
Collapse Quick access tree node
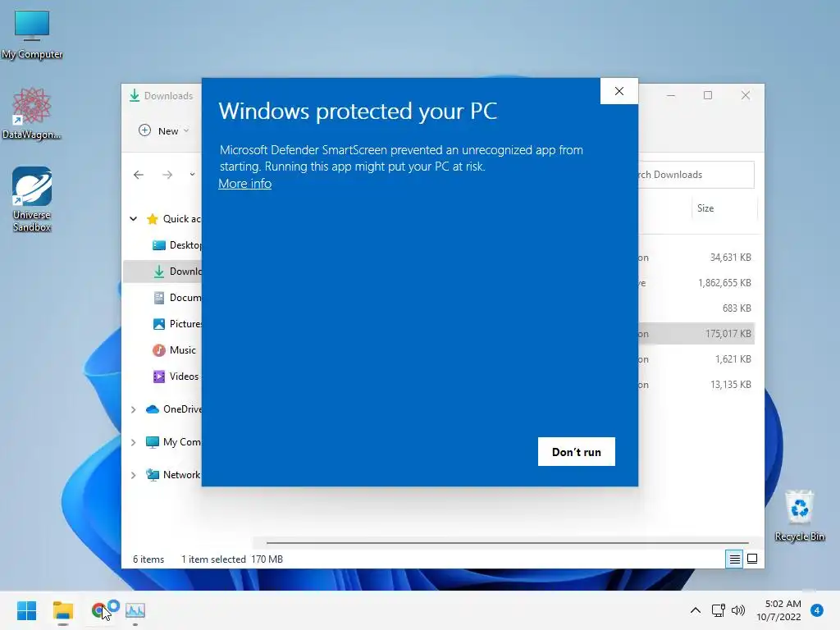tap(134, 218)
